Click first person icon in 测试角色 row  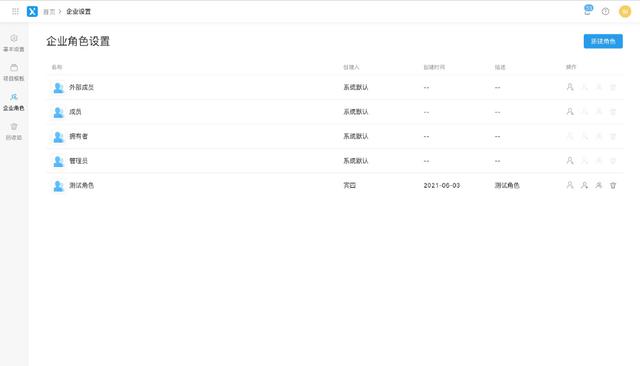[570, 185]
